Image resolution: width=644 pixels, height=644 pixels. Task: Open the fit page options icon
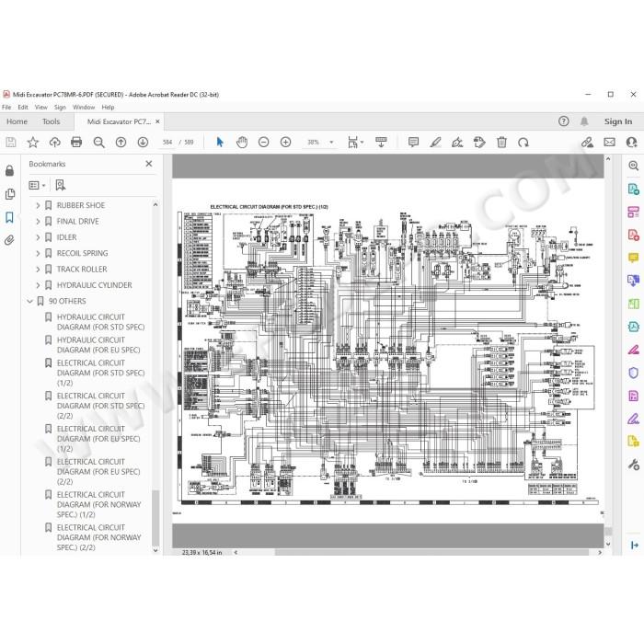355,142
